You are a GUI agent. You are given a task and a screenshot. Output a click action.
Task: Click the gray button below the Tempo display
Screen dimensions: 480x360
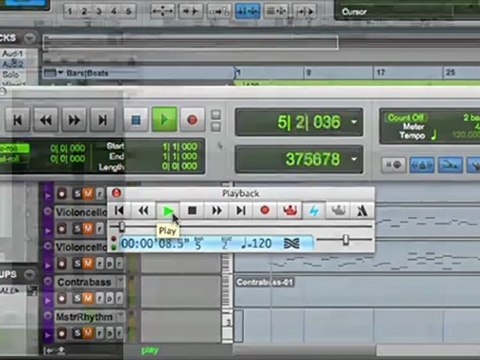pos(393,164)
